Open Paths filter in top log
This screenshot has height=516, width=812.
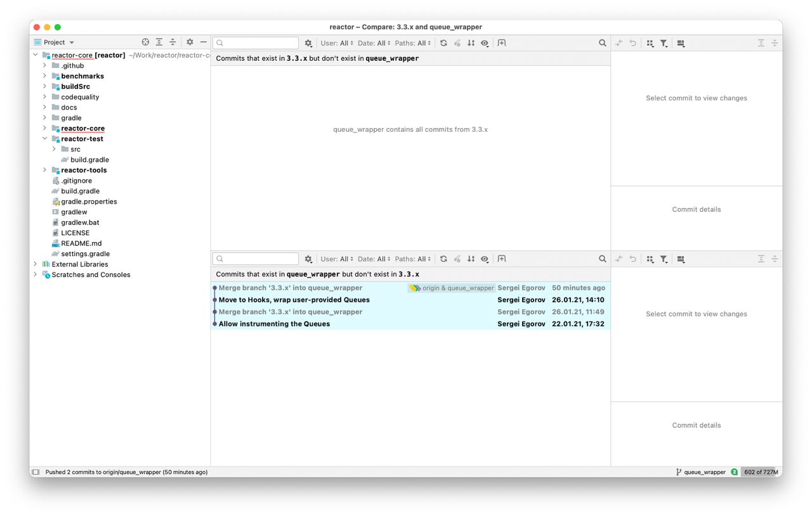coord(413,43)
